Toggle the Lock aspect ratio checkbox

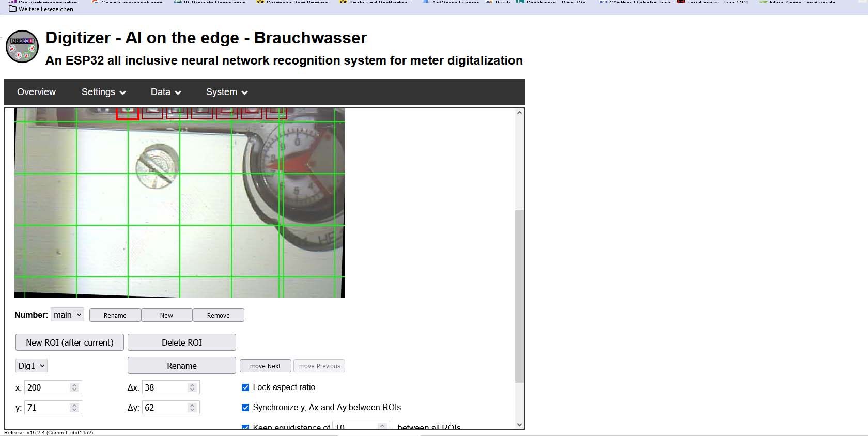tap(245, 387)
